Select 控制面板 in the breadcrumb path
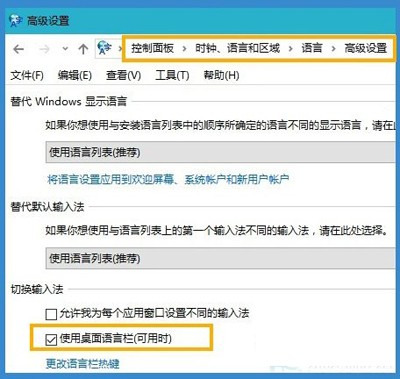This screenshot has height=379, width=400. tap(152, 48)
